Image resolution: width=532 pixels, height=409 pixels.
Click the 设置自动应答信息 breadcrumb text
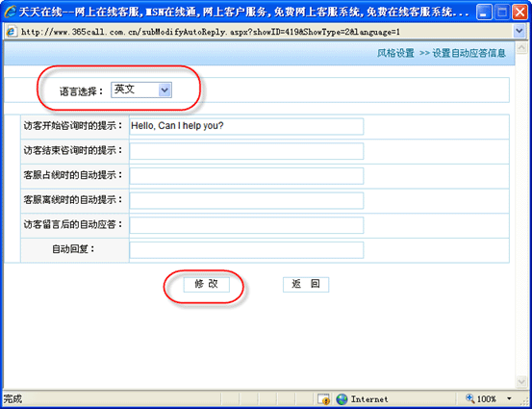(469, 53)
